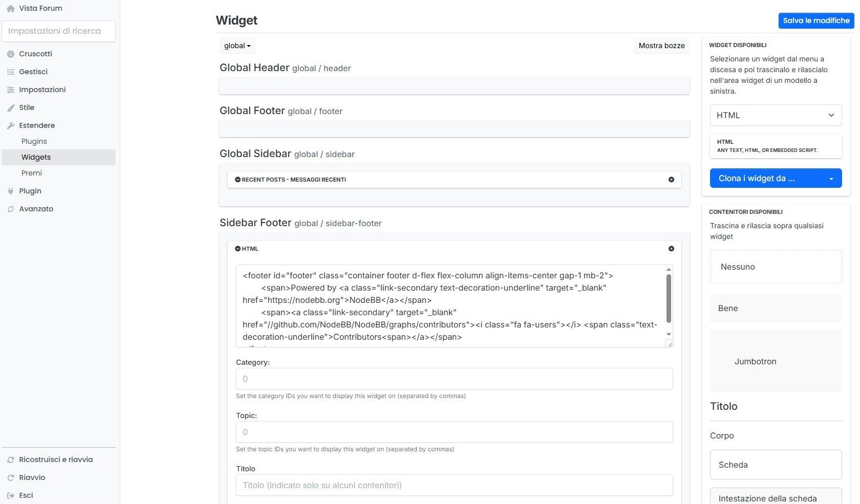Image resolution: width=860 pixels, height=504 pixels.
Task: Expand the HTML widget type selector
Action: point(776,115)
